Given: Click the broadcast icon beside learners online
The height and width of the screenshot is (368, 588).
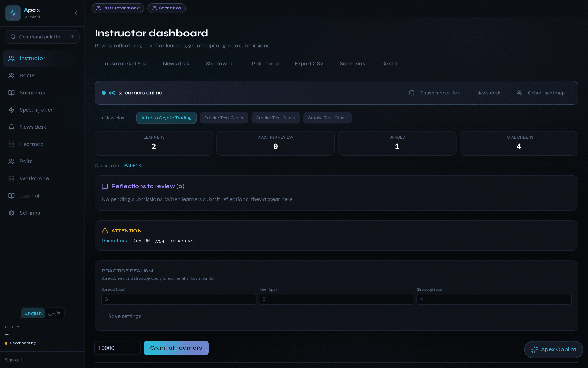Looking at the screenshot, I should point(112,93).
